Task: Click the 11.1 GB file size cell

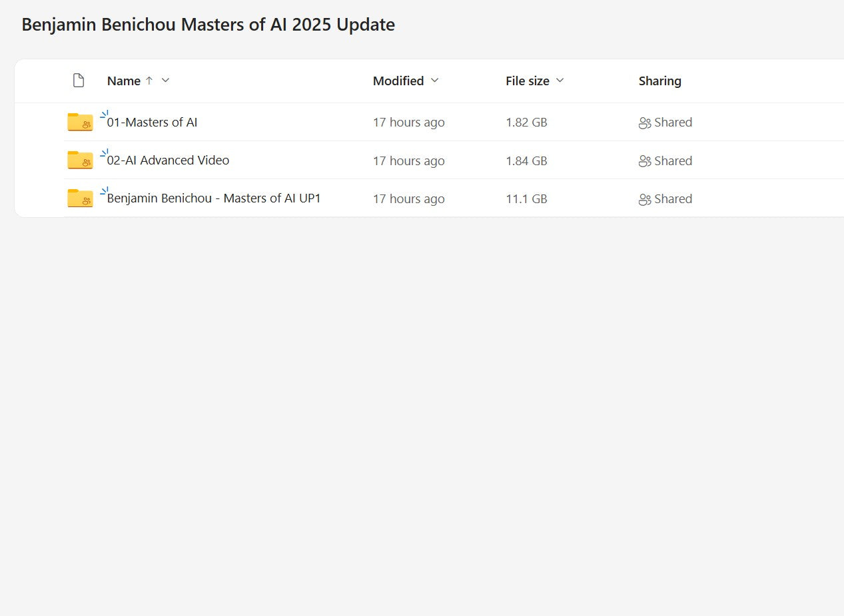Action: coord(526,199)
